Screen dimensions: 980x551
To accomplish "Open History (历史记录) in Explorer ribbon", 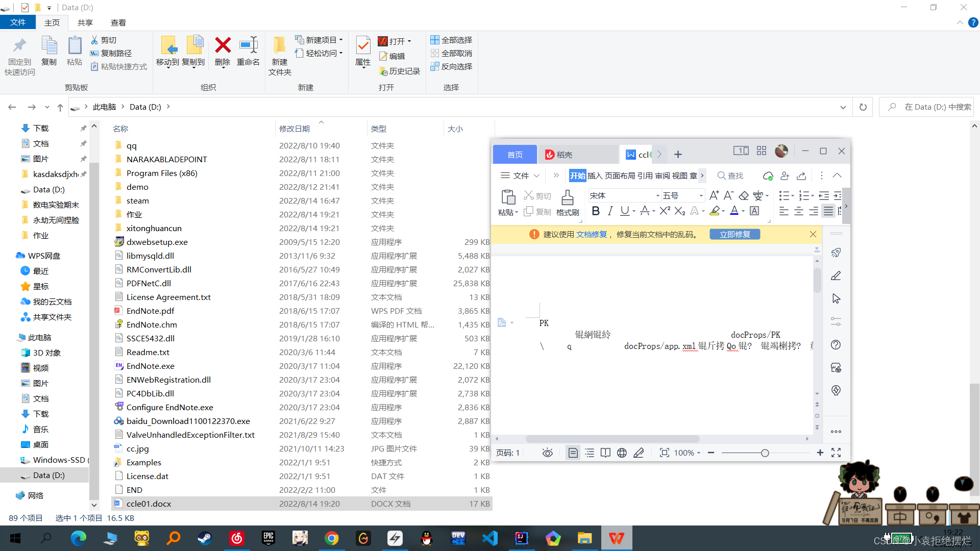I will tap(400, 71).
